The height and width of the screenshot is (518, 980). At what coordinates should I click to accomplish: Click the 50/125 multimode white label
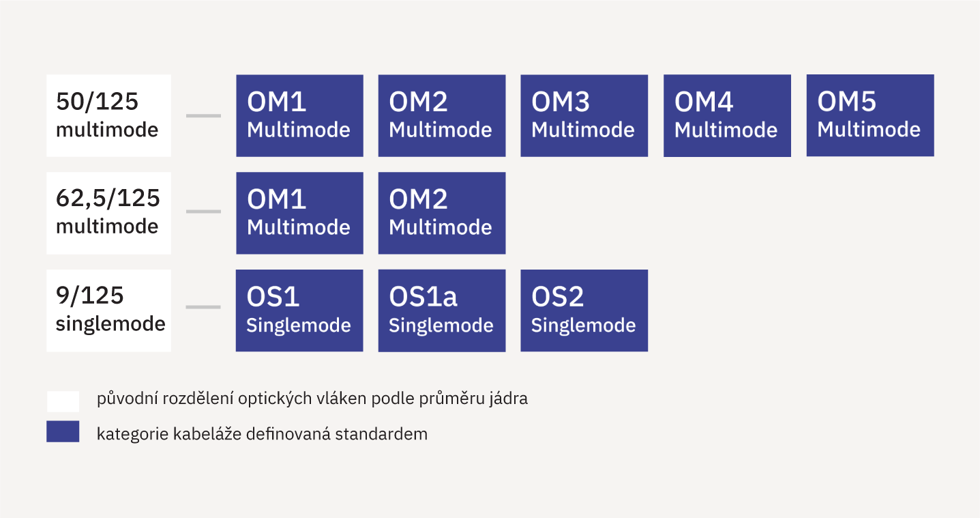(x=108, y=115)
